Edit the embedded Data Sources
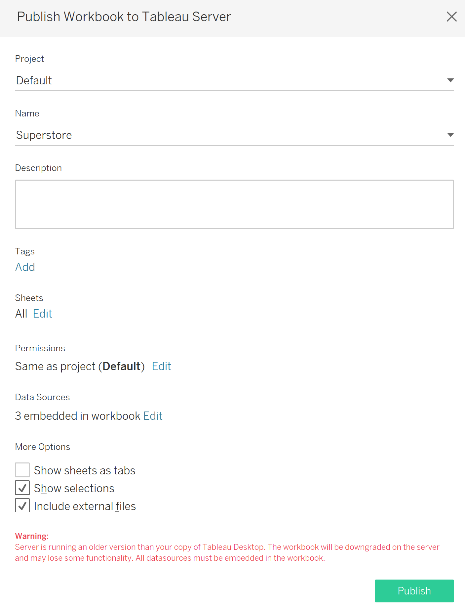 [153, 416]
